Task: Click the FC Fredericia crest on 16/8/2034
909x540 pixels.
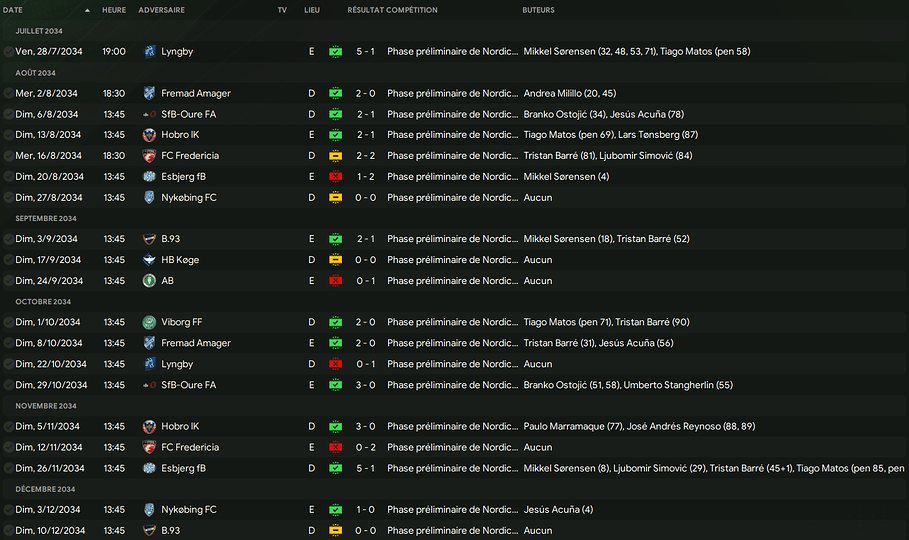Action: click(x=150, y=156)
